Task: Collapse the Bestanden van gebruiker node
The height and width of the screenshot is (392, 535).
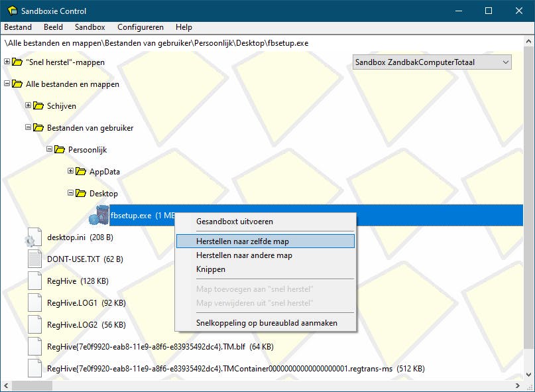Action: point(28,127)
